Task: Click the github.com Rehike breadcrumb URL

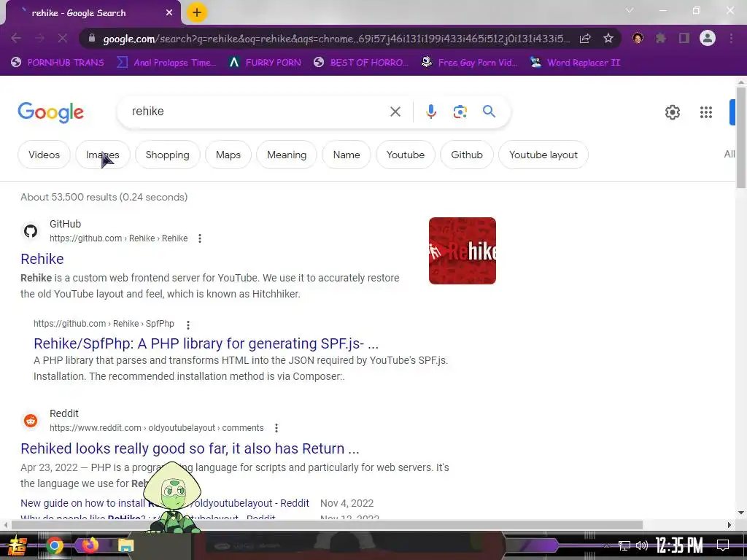Action: point(118,238)
